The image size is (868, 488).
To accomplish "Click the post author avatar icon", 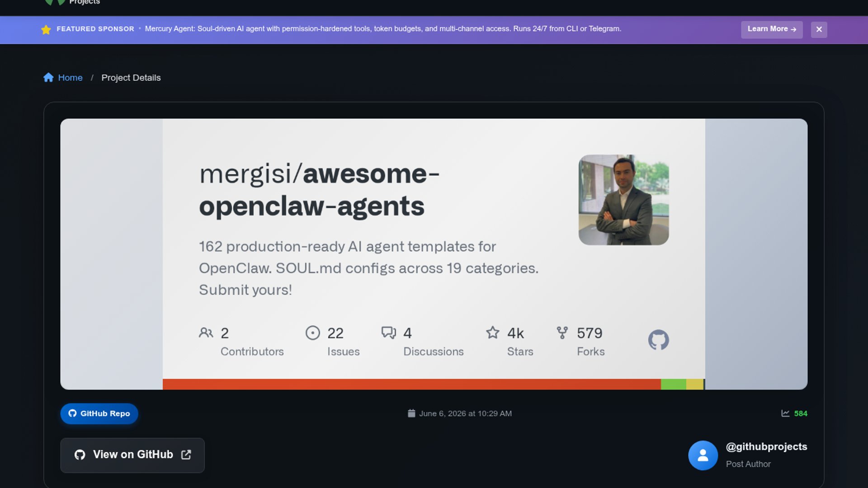I will click(703, 455).
